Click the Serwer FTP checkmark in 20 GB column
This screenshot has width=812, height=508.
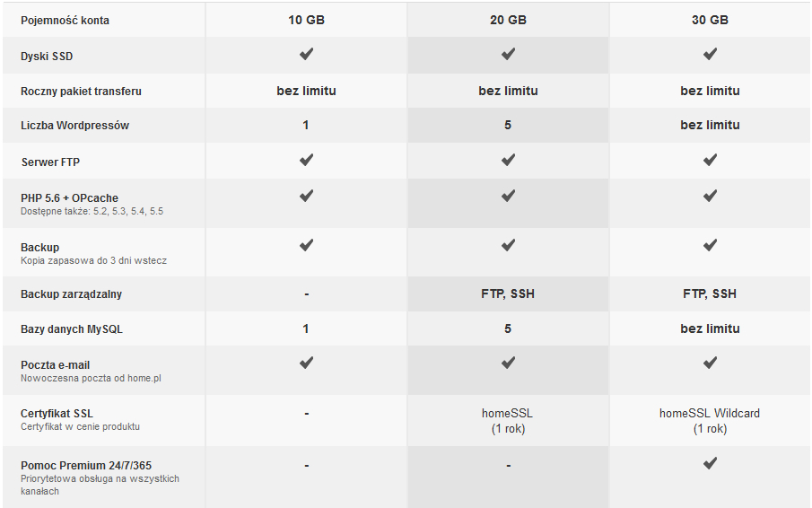508,160
